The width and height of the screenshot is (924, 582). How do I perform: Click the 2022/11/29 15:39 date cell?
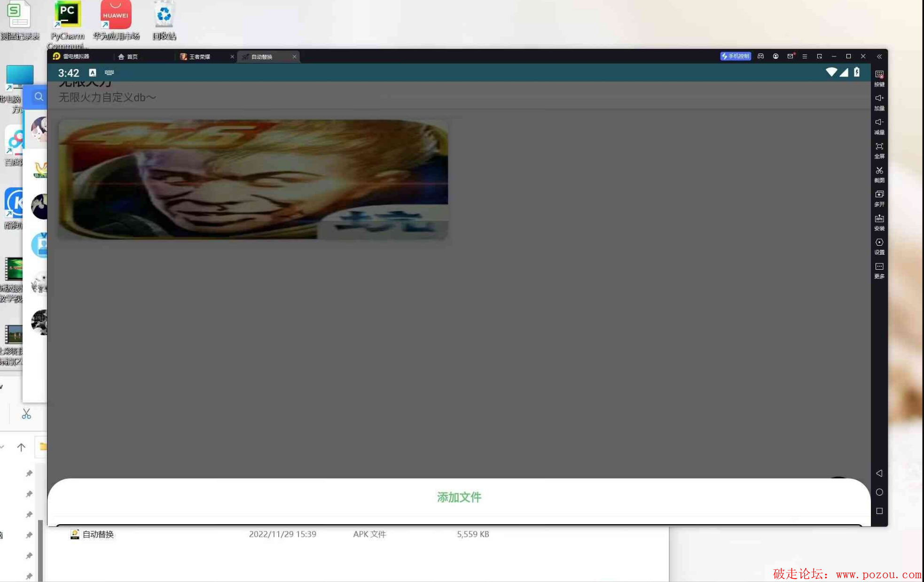pyautogui.click(x=282, y=534)
